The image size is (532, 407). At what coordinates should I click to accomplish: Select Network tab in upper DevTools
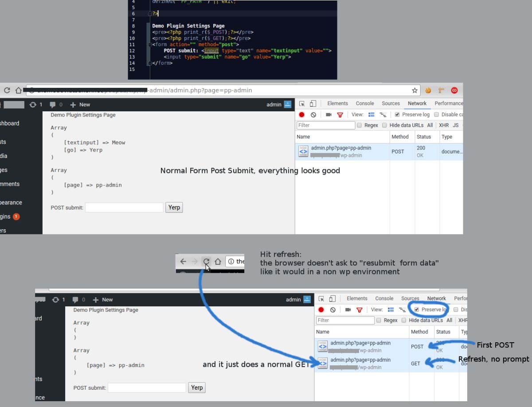[417, 103]
